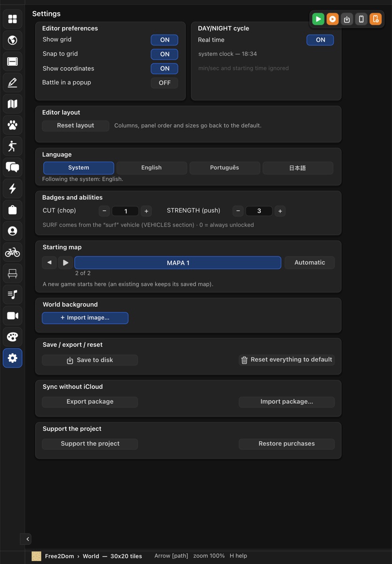Toggle Show grid off
392x564 pixels.
pos(165,40)
